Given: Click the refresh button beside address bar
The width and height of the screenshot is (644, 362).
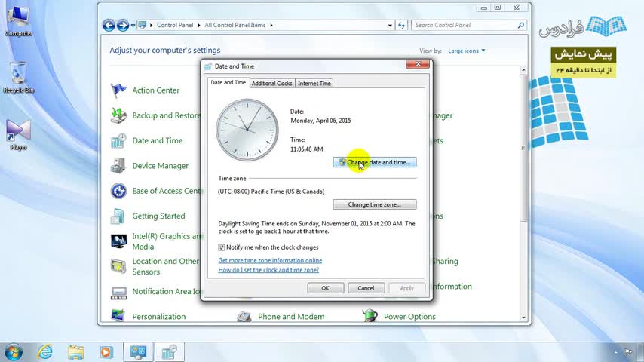Looking at the screenshot, I should pos(401,25).
